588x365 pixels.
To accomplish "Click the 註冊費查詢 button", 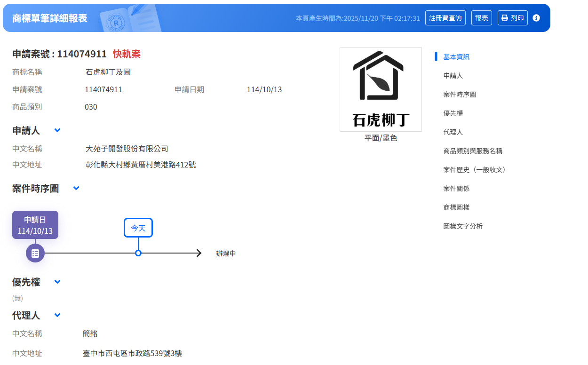I will pyautogui.click(x=445, y=17).
